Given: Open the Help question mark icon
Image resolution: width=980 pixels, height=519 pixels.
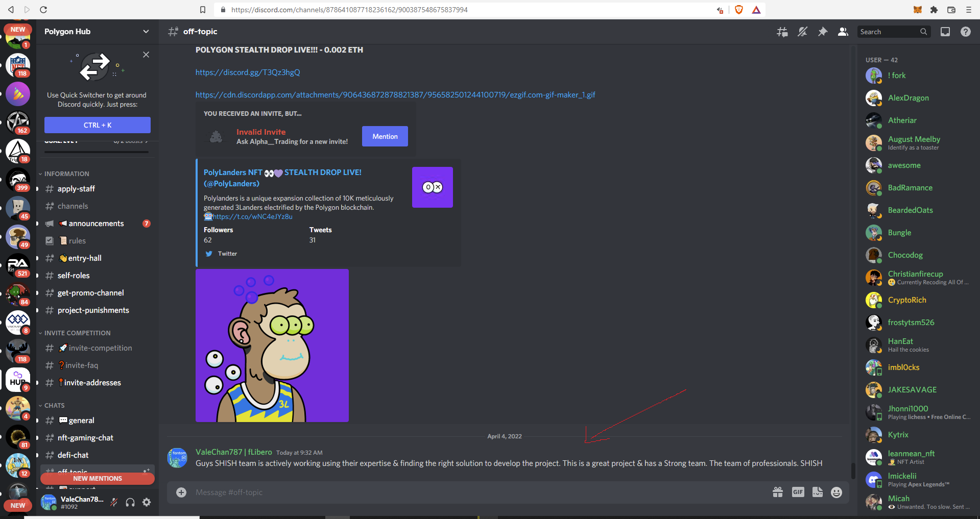Looking at the screenshot, I should coord(965,32).
